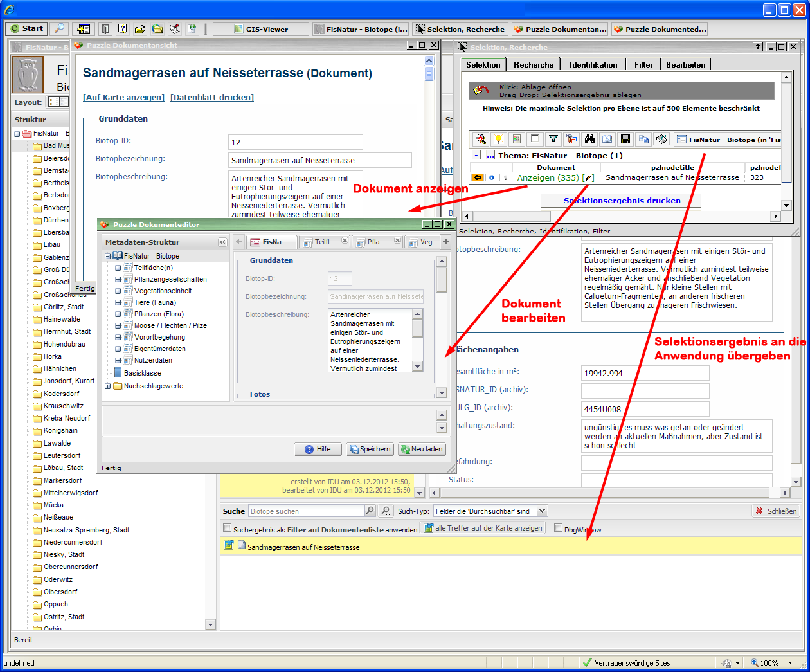Select the Görlitz, Stadt folder
810x672 pixels.
63,307
